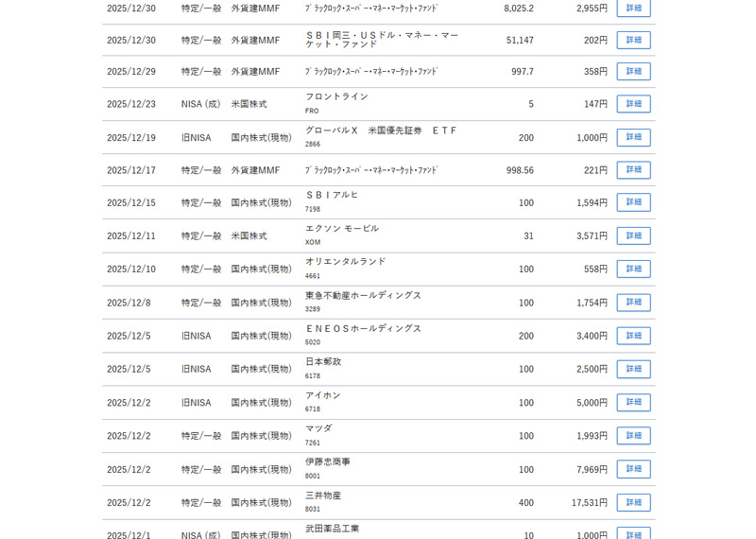
Task: Click the 三井物産 stock name text
Action: (x=323, y=496)
